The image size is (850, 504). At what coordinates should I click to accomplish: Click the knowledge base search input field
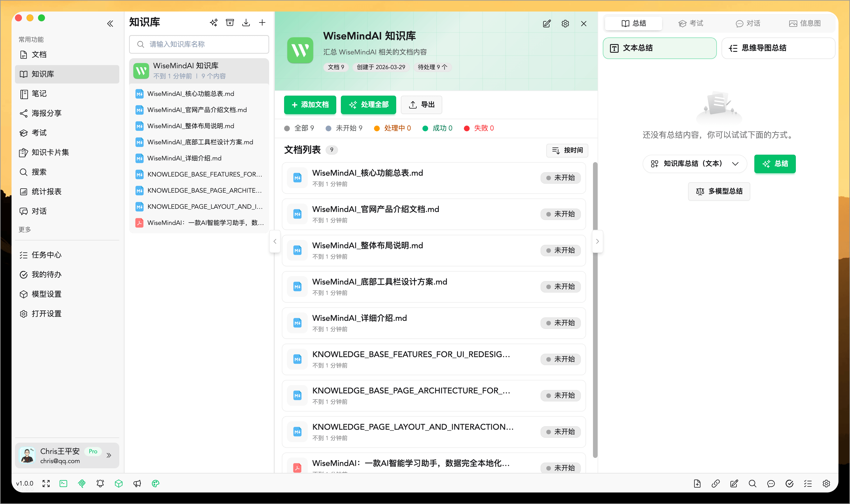(x=199, y=44)
